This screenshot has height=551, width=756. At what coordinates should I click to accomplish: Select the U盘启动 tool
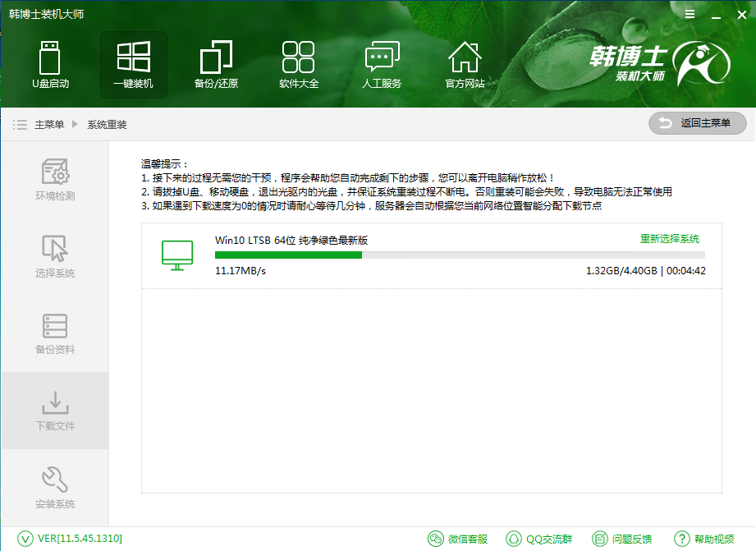(x=51, y=64)
